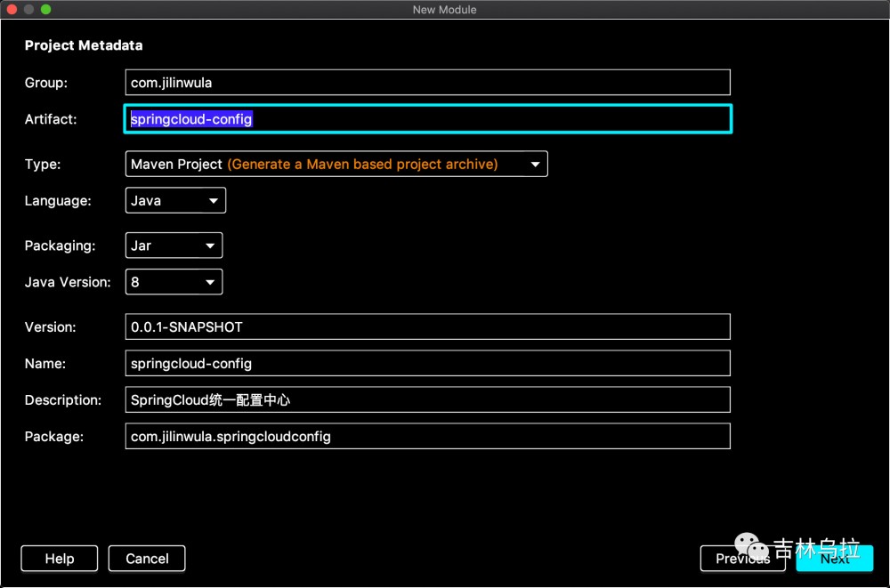The image size is (890, 588).
Task: Click the Package label
Action: tap(54, 437)
